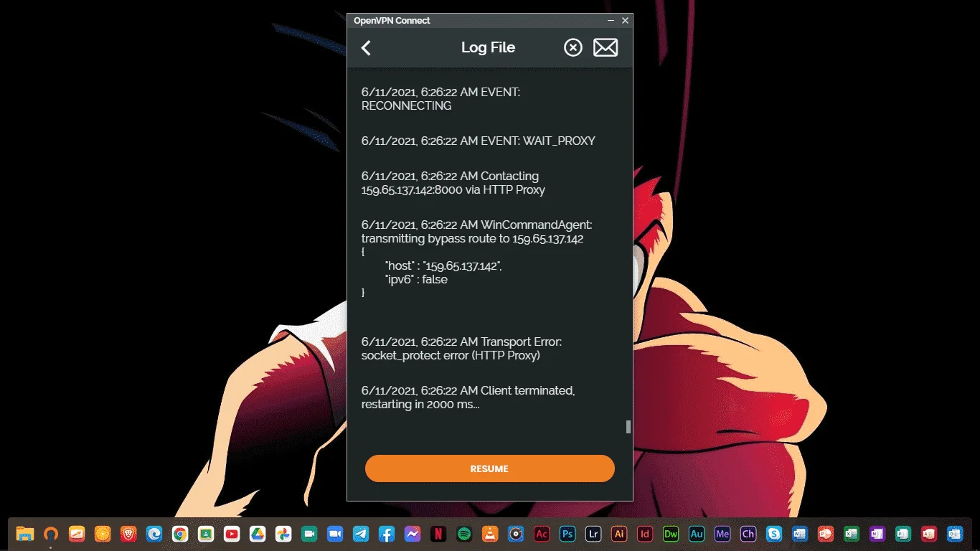Launch Netflix from the taskbar
The height and width of the screenshot is (551, 980).
[x=438, y=534]
